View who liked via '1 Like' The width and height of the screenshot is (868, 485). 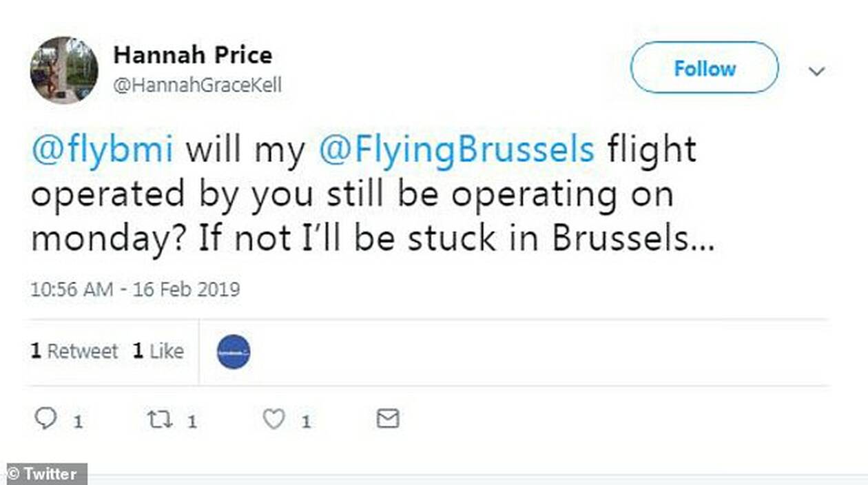pos(158,351)
